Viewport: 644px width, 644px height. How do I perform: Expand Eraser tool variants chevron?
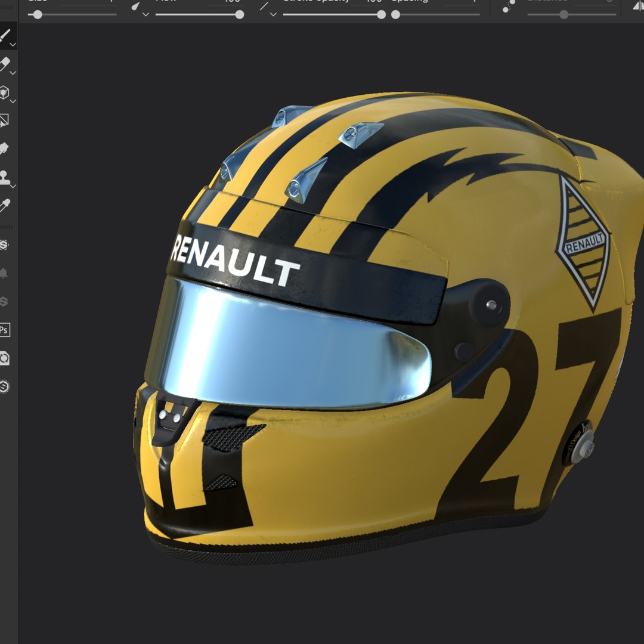(13, 73)
